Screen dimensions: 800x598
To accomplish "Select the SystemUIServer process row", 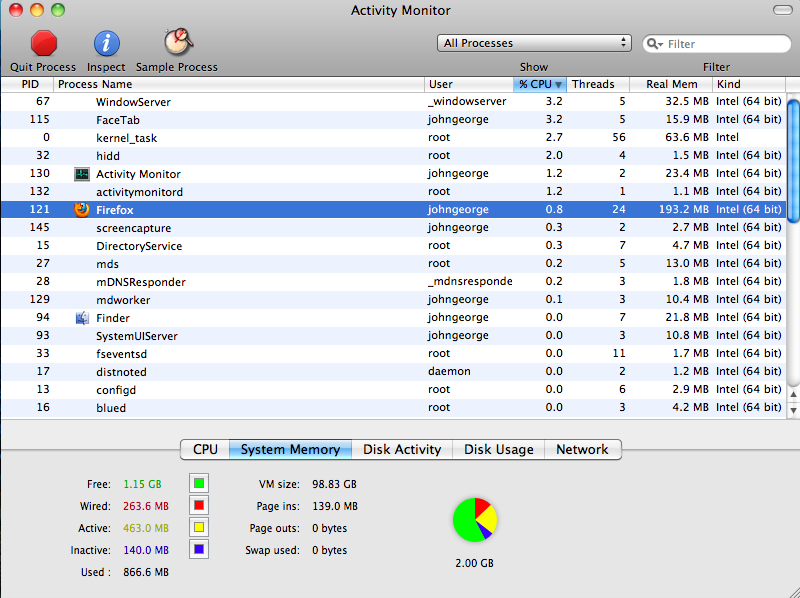I will 393,335.
